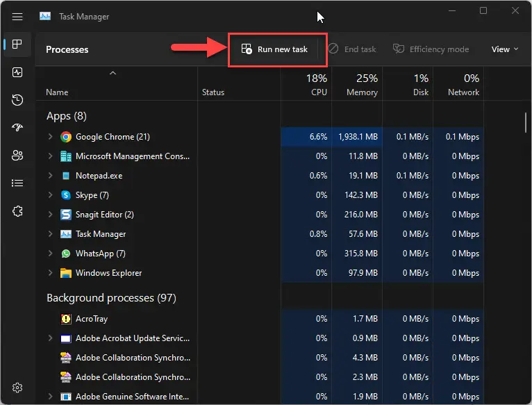Click the Processes page title
Image resolution: width=532 pixels, height=405 pixels.
[67, 49]
